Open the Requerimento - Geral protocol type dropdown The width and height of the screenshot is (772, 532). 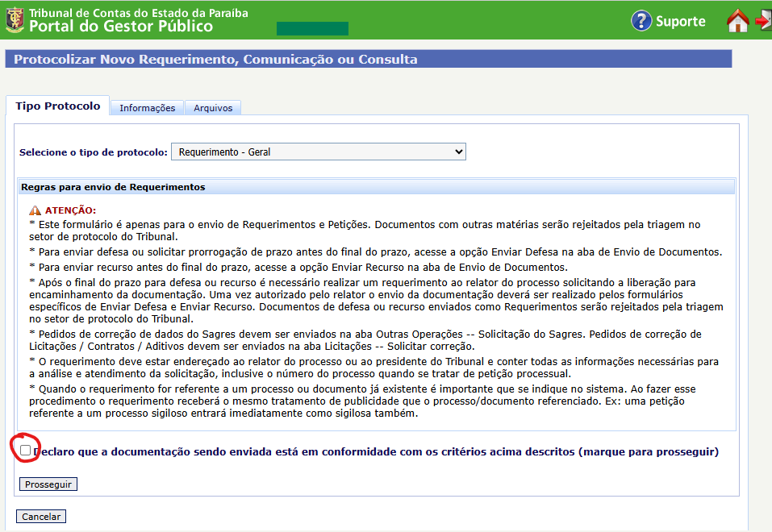[318, 152]
